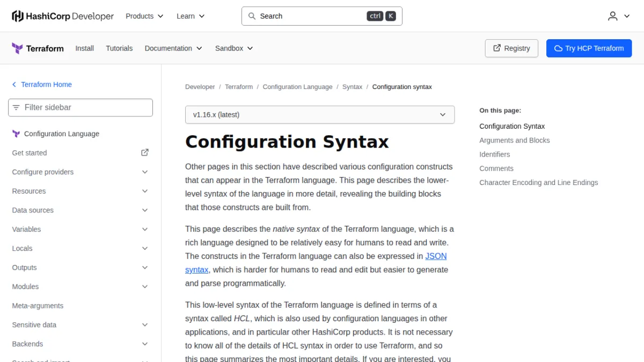Click the Filter sidebar input field
This screenshot has width=644, height=362.
tap(80, 107)
